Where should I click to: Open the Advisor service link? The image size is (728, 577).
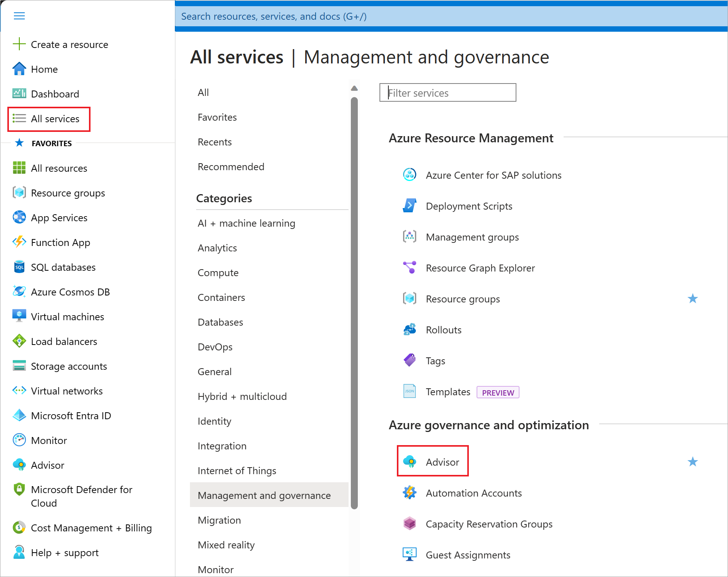pyautogui.click(x=442, y=462)
